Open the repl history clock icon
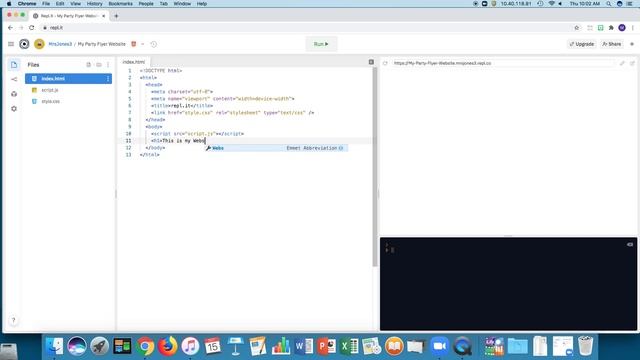The image size is (640, 360). click(153, 44)
